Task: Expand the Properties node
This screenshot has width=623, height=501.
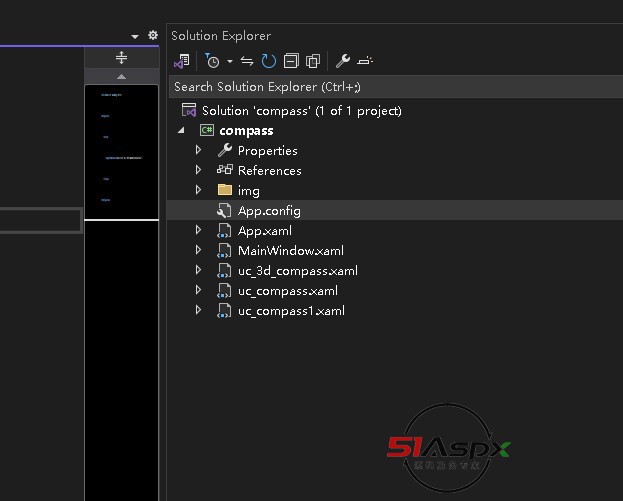Action: (x=198, y=150)
